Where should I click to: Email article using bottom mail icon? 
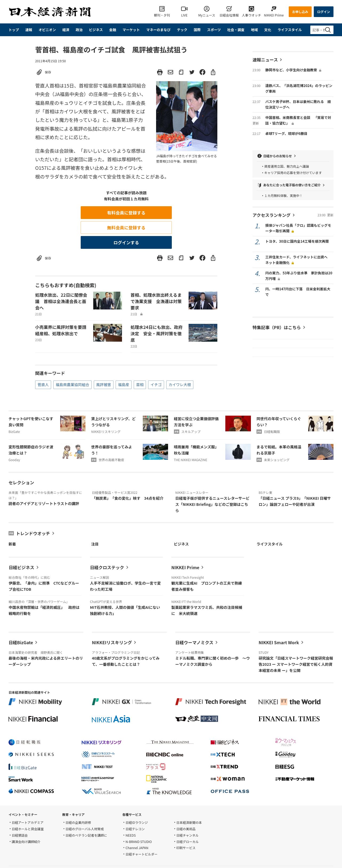click(x=170, y=258)
